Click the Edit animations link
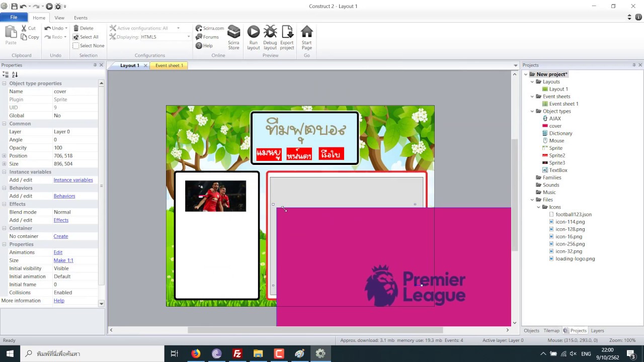Image resolution: width=644 pixels, height=362 pixels. tap(58, 252)
